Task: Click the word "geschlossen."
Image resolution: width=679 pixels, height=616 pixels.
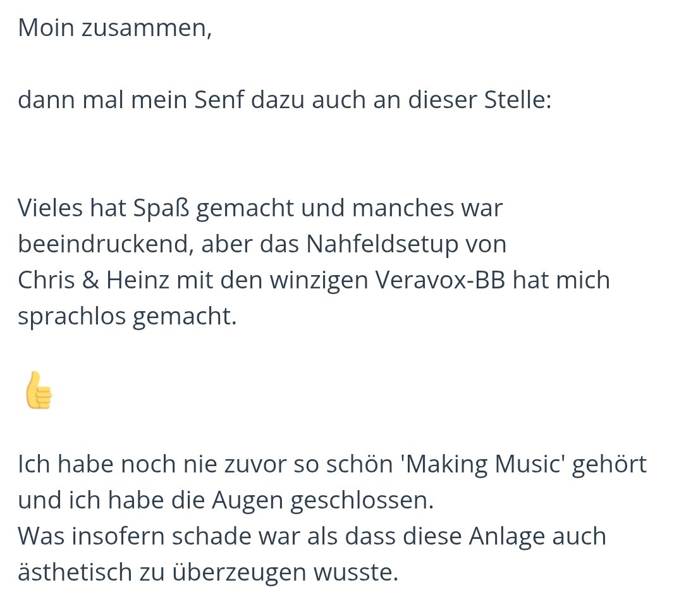Action: tap(363, 500)
